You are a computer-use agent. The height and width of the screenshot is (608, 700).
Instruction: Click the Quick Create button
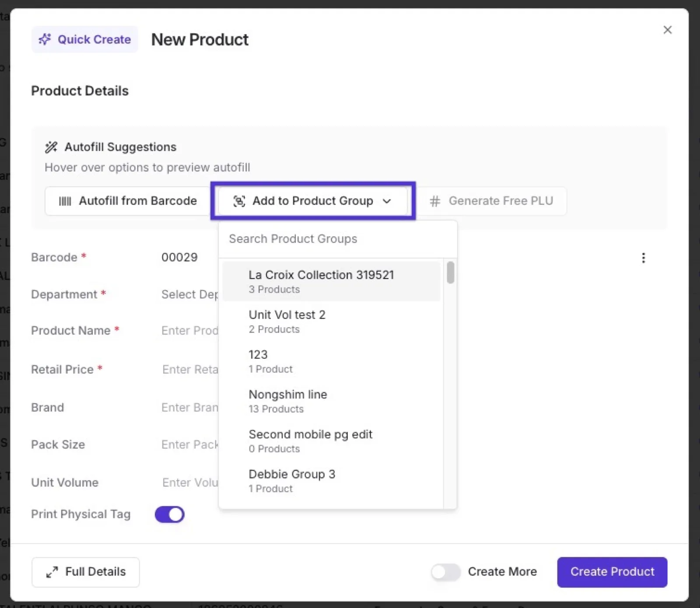[x=85, y=39]
